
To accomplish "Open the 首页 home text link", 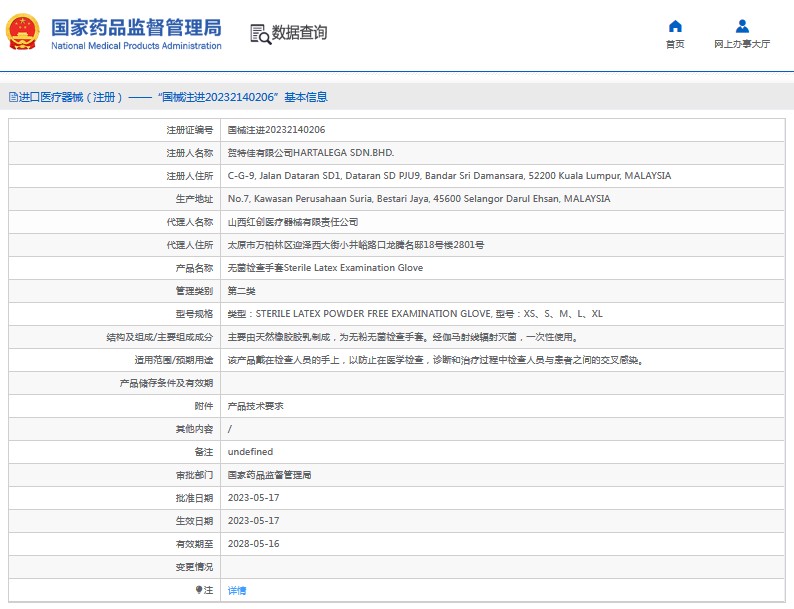I will click(x=675, y=44).
